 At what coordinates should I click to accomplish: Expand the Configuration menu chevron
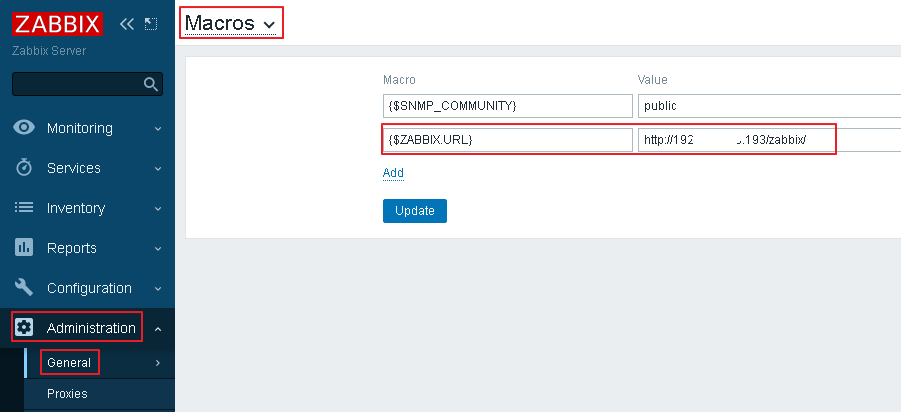158,288
